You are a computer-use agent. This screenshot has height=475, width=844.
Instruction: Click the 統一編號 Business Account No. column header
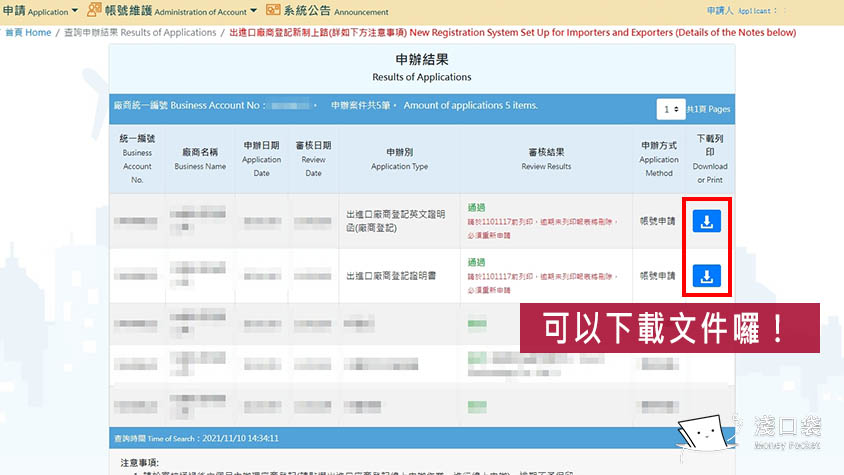coord(137,159)
